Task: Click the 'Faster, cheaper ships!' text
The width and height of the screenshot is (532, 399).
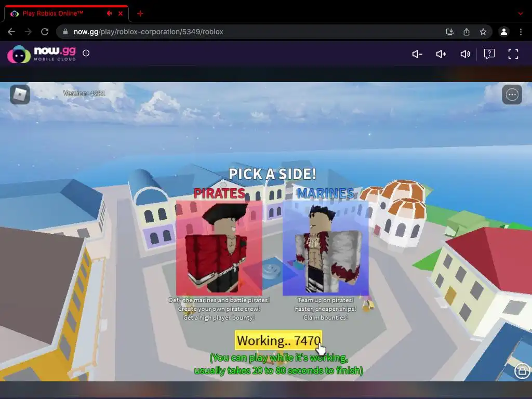Action: [325, 309]
